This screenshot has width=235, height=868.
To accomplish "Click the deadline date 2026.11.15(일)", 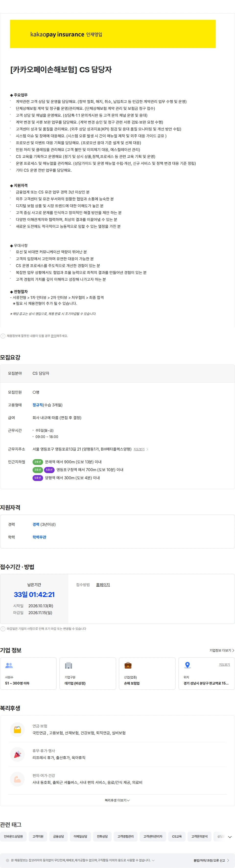I will tap(40, 613).
